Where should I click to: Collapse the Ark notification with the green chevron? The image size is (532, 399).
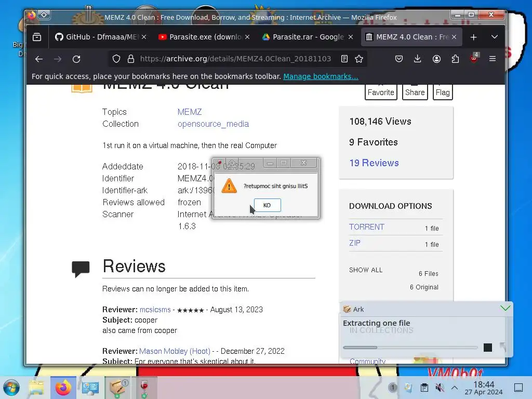coord(505,308)
